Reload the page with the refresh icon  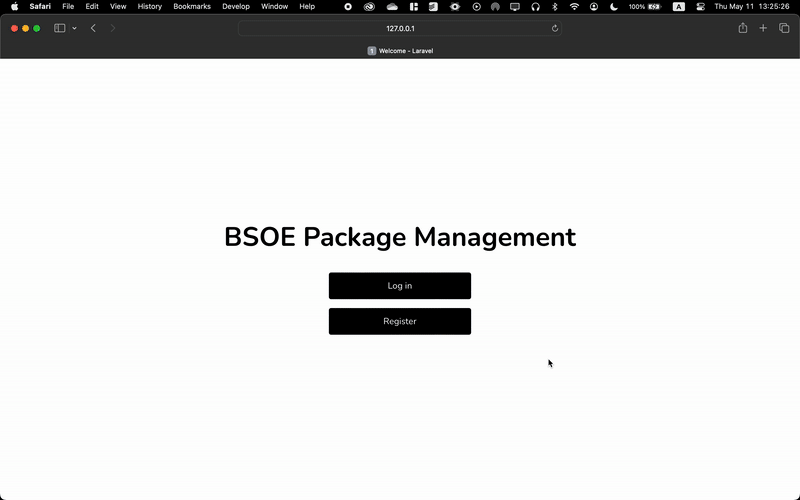coord(555,29)
